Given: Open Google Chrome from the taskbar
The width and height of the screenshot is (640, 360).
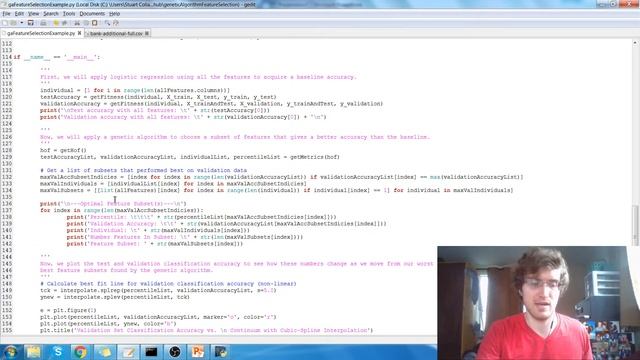Looking at the screenshot, I should pyautogui.click(x=81, y=352).
